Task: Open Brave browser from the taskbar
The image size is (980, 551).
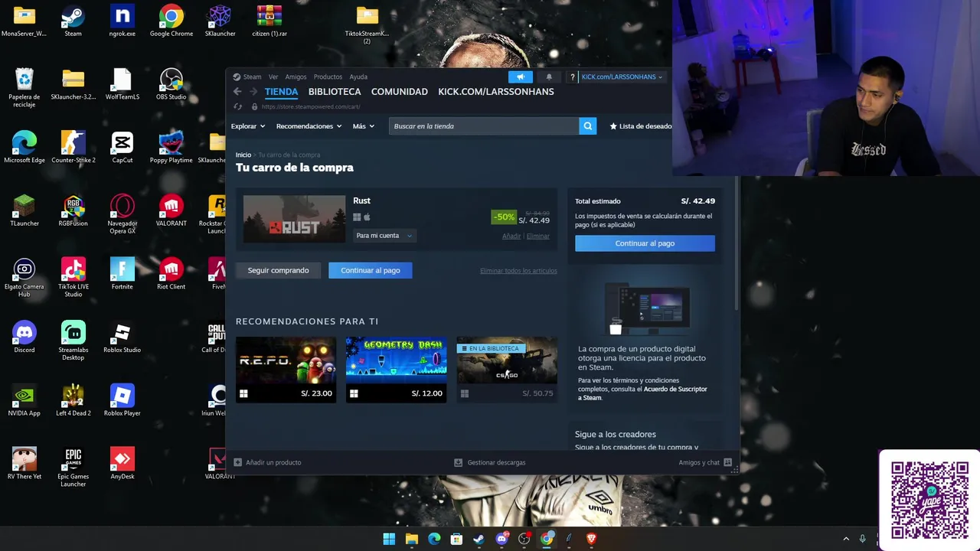Action: click(591, 539)
